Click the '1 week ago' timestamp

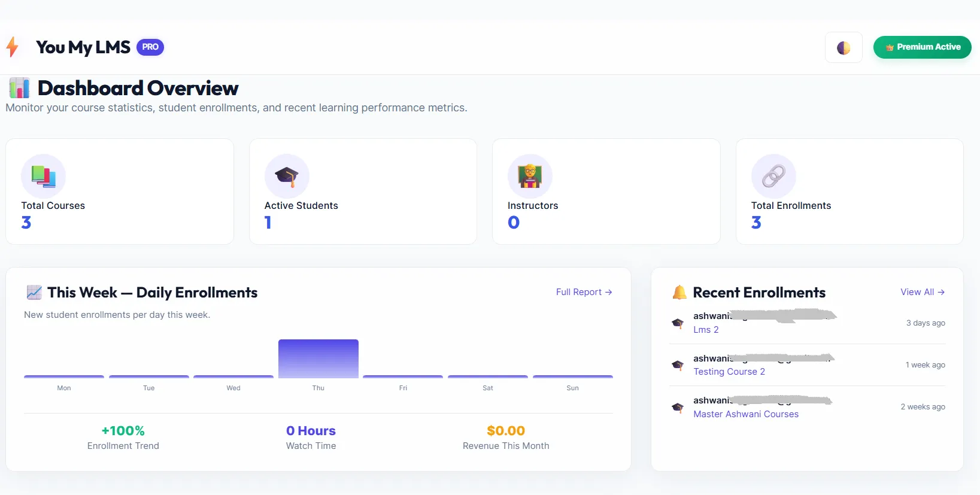point(926,365)
